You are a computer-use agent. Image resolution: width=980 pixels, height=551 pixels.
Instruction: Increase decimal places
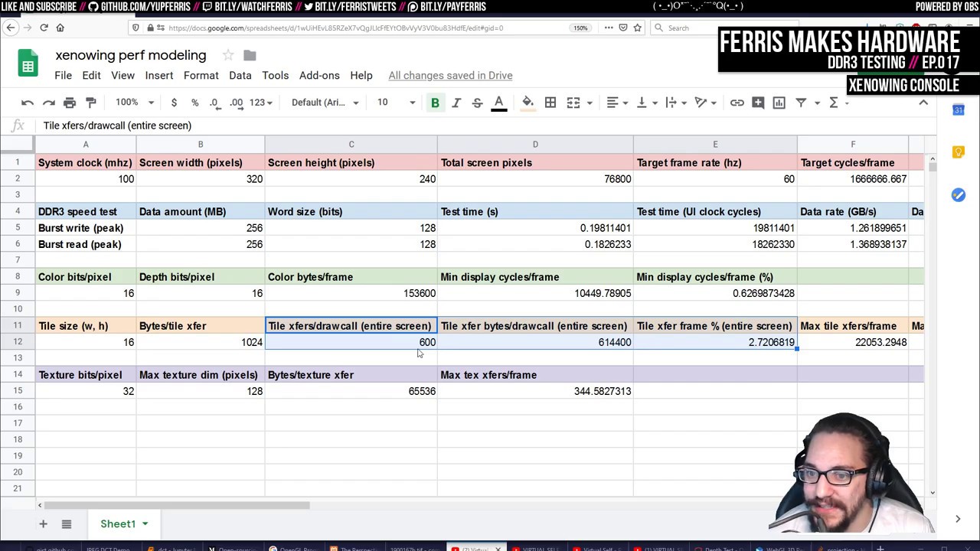[x=236, y=103]
